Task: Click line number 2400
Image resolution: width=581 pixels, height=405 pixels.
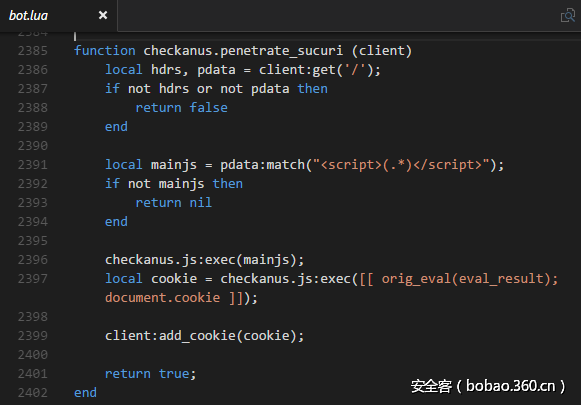Action: click(x=33, y=355)
